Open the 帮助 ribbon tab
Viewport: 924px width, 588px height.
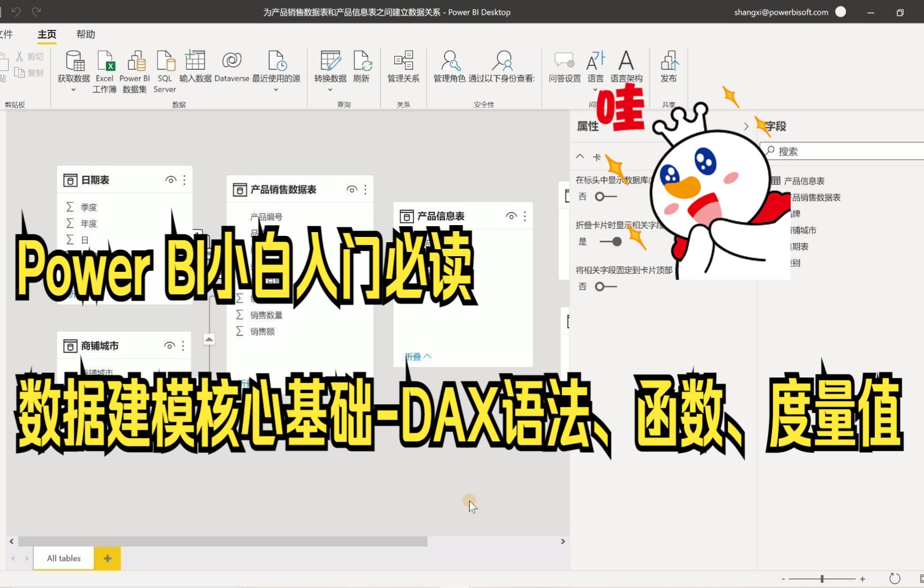point(86,34)
